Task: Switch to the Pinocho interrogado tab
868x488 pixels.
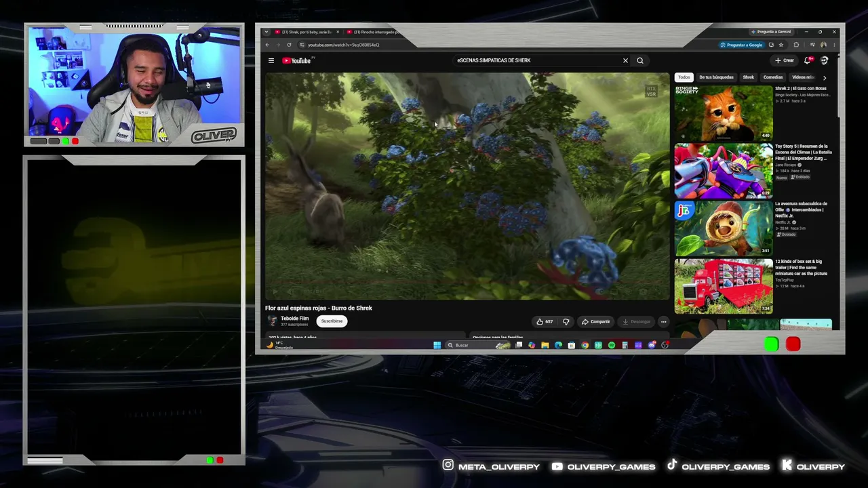Action: coord(372,32)
